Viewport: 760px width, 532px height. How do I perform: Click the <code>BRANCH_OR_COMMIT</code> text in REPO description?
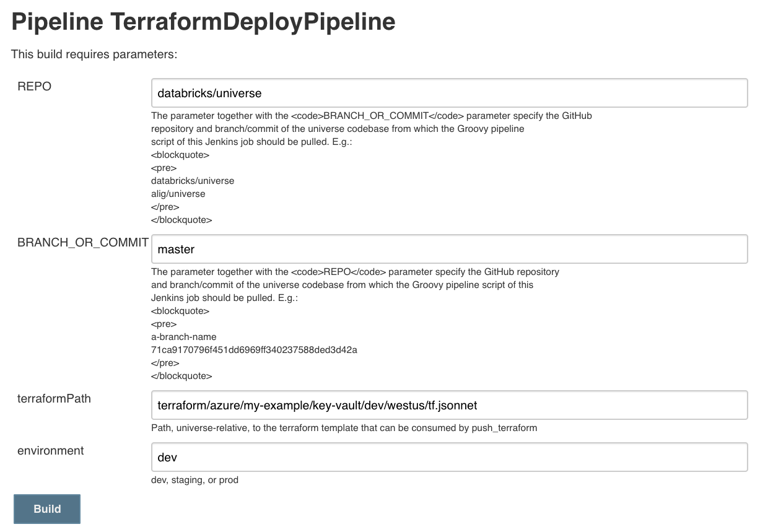(377, 116)
